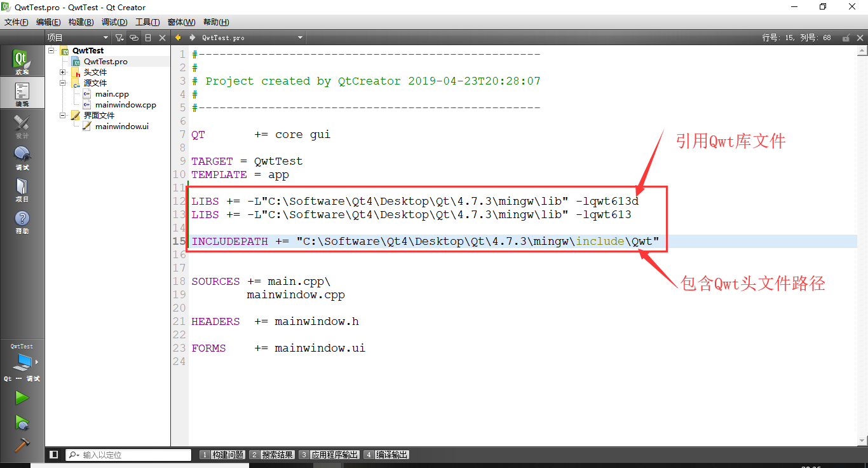This screenshot has width=868, height=468.
Task: Run the project with green play button
Action: (x=22, y=398)
